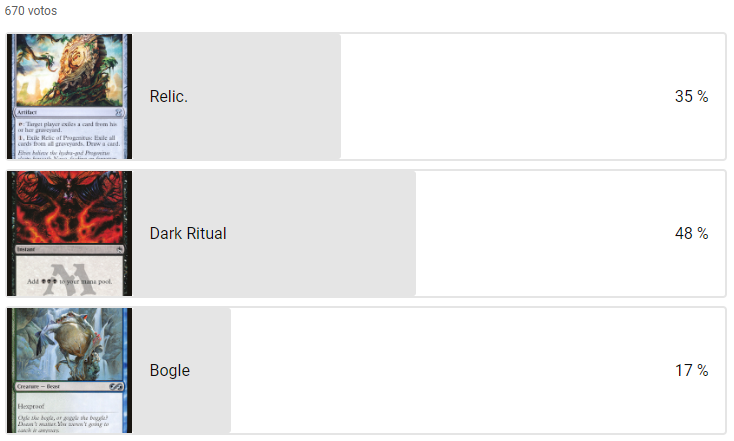This screenshot has width=734, height=441.
Task: Click the expansion set symbol on Bogle card
Action: pos(117,387)
